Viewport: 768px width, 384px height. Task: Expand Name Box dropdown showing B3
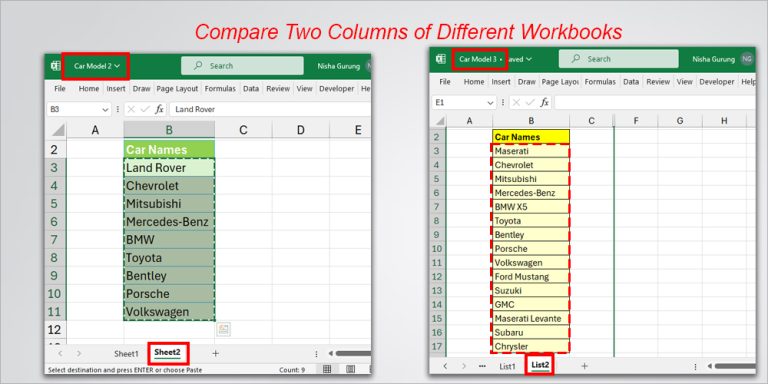tap(105, 110)
